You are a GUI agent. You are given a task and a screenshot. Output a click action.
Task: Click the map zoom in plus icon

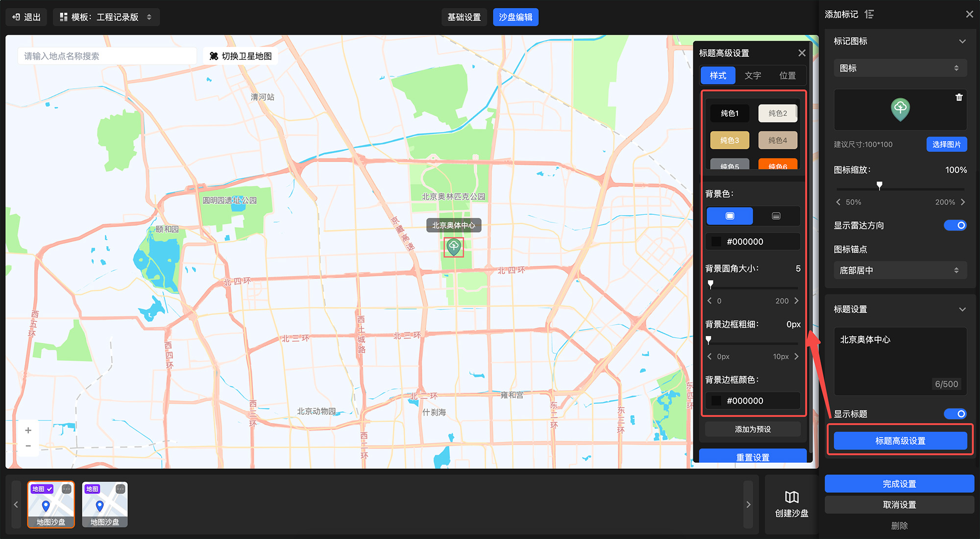pyautogui.click(x=28, y=430)
